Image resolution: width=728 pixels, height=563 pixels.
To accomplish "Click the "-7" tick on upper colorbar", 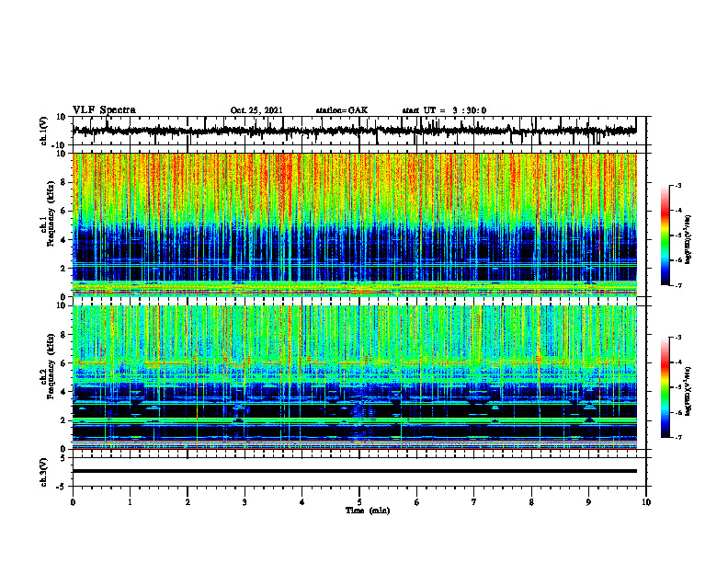I will tap(677, 285).
